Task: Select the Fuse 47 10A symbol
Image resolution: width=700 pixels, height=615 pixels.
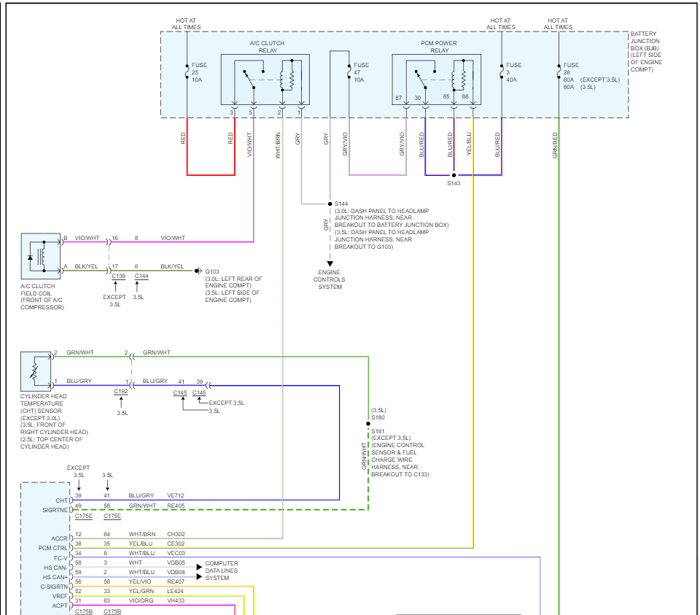Action: (349, 73)
